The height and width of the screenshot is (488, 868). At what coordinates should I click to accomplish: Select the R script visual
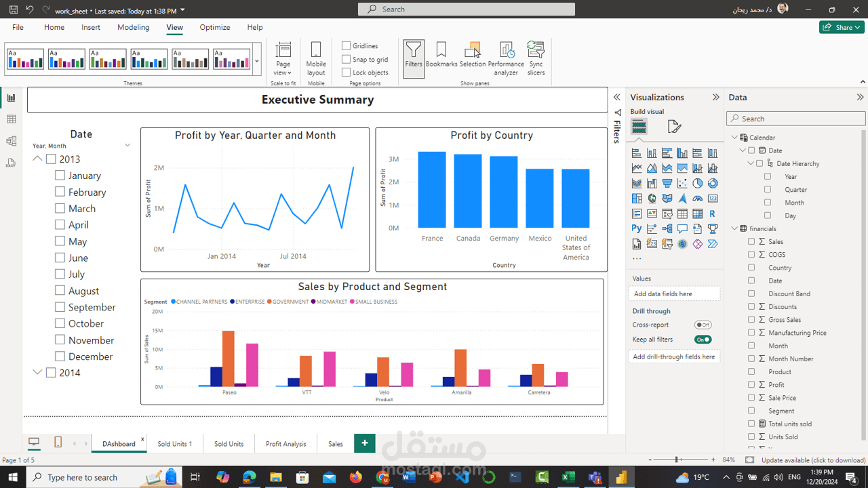(x=712, y=213)
